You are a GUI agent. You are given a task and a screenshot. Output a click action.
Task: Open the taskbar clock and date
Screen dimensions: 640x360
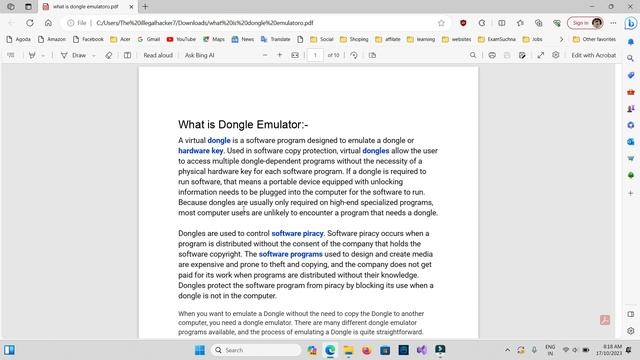coord(609,350)
